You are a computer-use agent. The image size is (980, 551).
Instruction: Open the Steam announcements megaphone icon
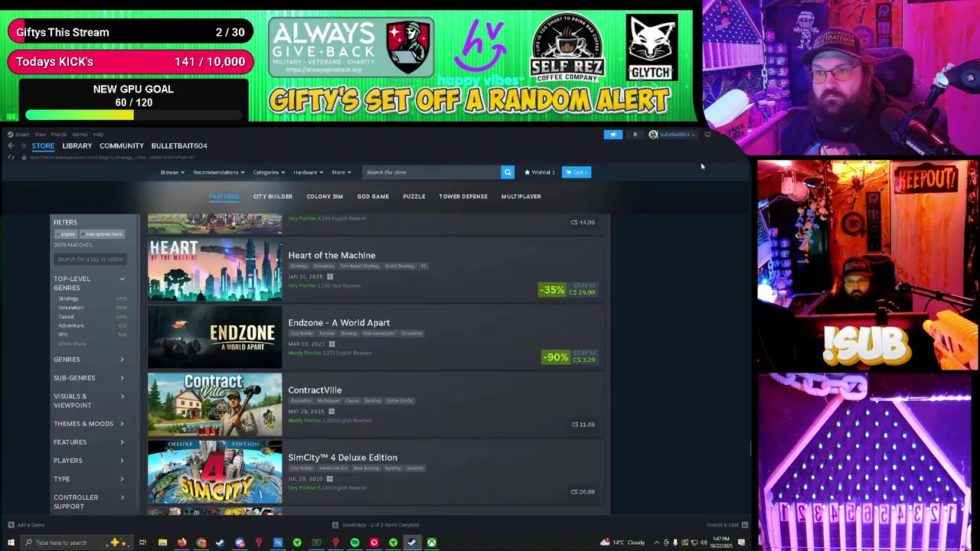pyautogui.click(x=612, y=135)
